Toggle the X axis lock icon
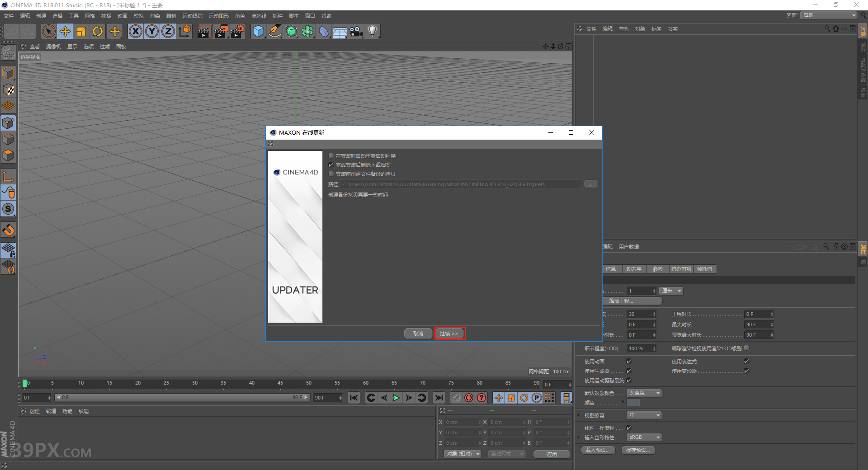 coord(136,31)
